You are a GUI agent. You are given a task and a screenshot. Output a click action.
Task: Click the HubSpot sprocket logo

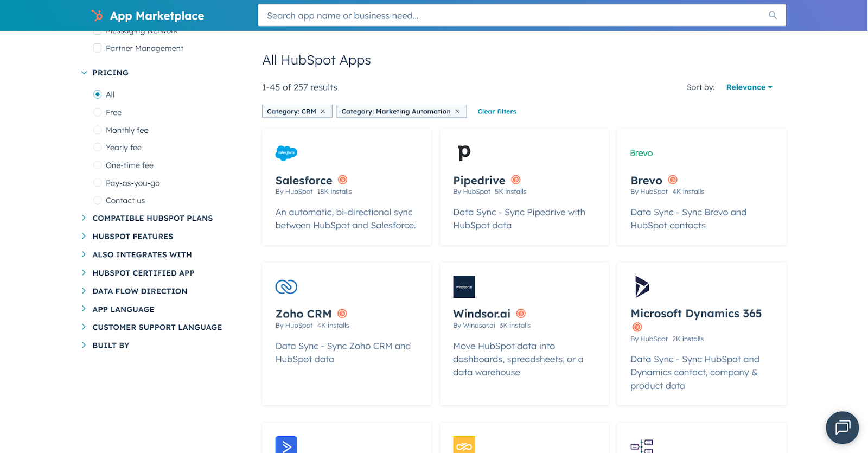pyautogui.click(x=97, y=15)
